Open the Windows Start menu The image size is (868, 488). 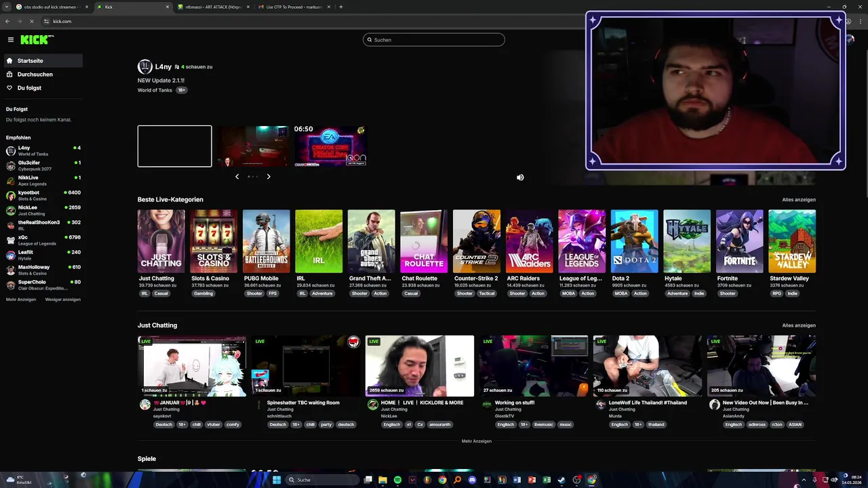coord(277,480)
